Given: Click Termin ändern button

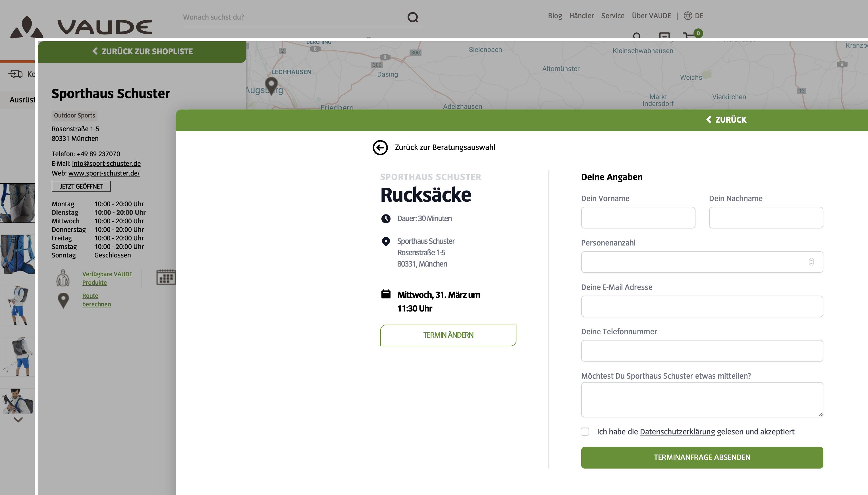Looking at the screenshot, I should click(x=448, y=335).
